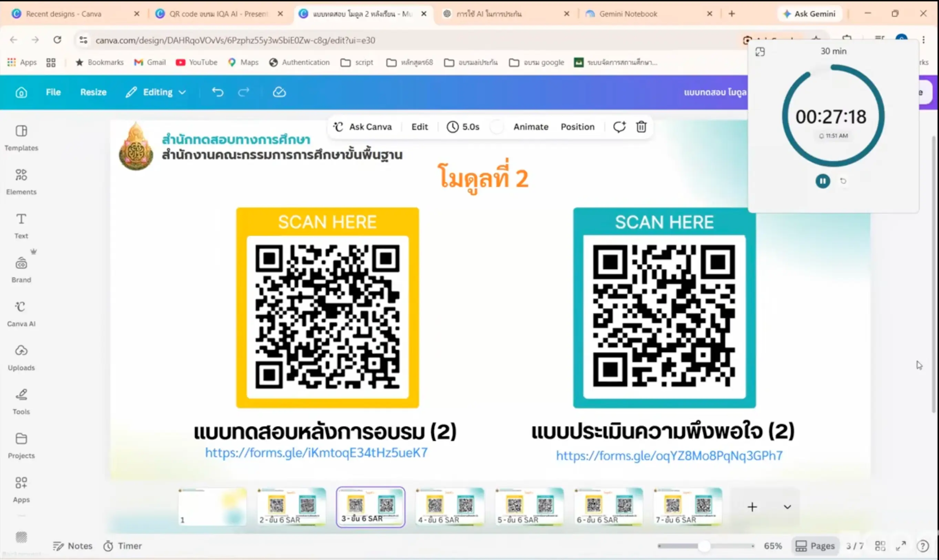Open the oqYZ8Mo8PqNq3GPh7 form link
Screen dimensions: 939x560
[x=669, y=455]
